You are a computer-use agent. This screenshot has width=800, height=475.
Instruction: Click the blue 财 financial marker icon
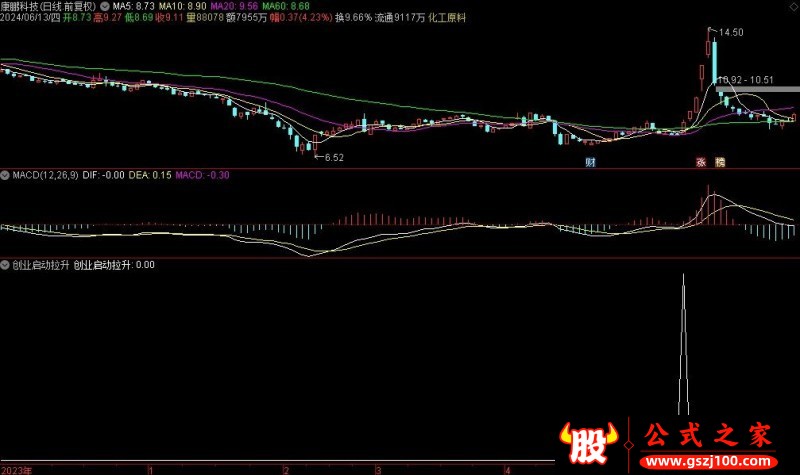591,161
